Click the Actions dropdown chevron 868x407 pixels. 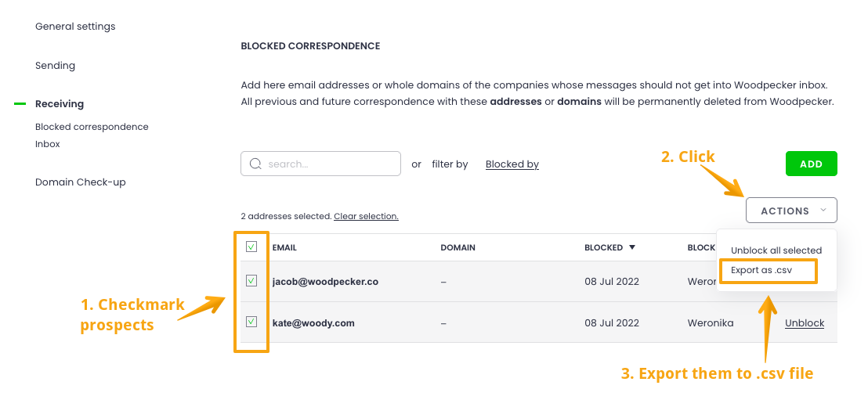[x=823, y=211]
